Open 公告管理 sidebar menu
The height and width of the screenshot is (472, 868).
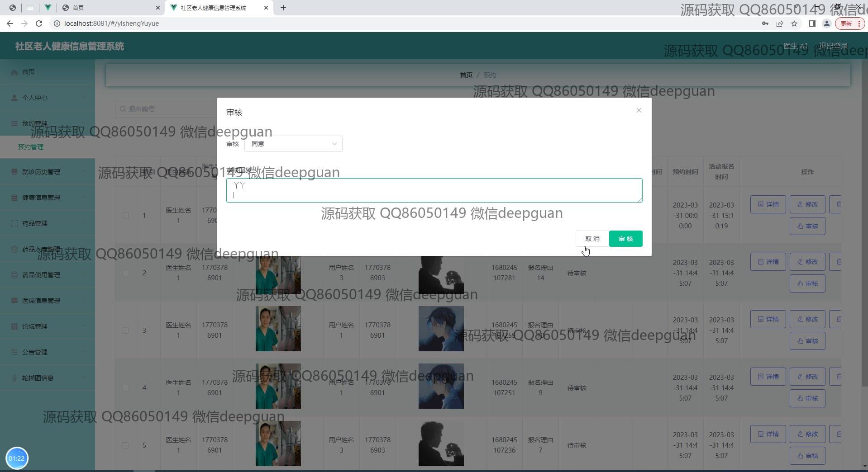click(48, 352)
